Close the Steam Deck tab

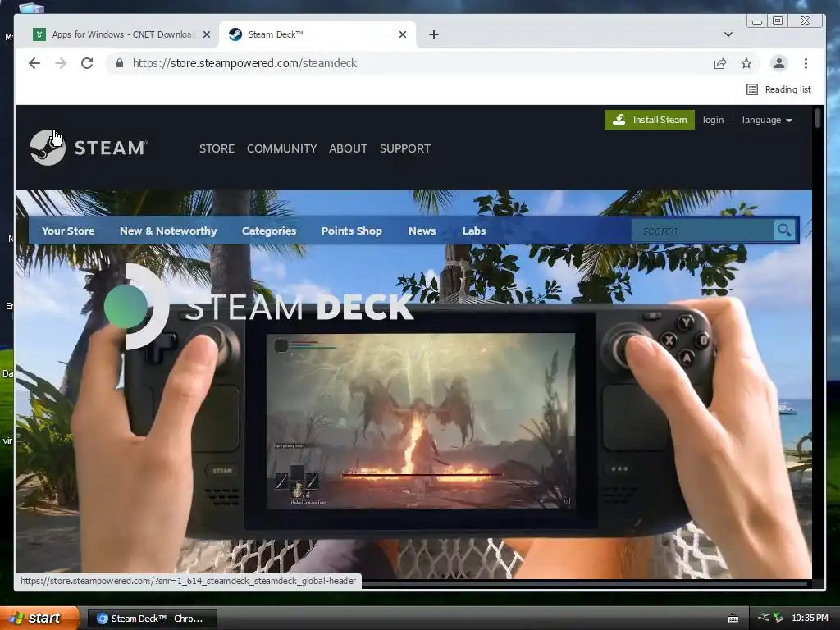403,34
